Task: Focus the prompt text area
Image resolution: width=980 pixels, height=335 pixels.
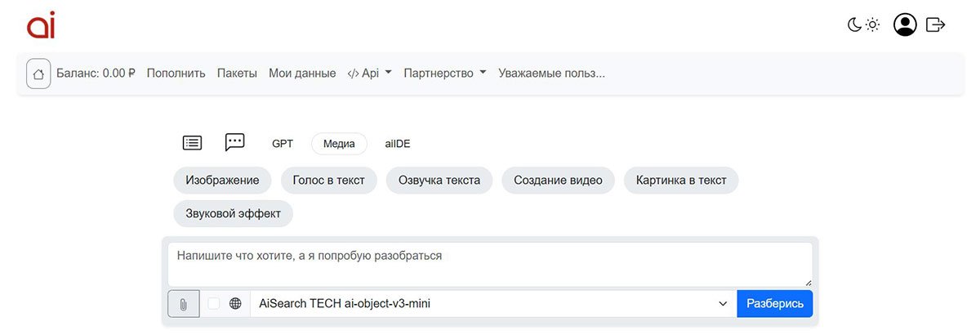Action: click(490, 264)
